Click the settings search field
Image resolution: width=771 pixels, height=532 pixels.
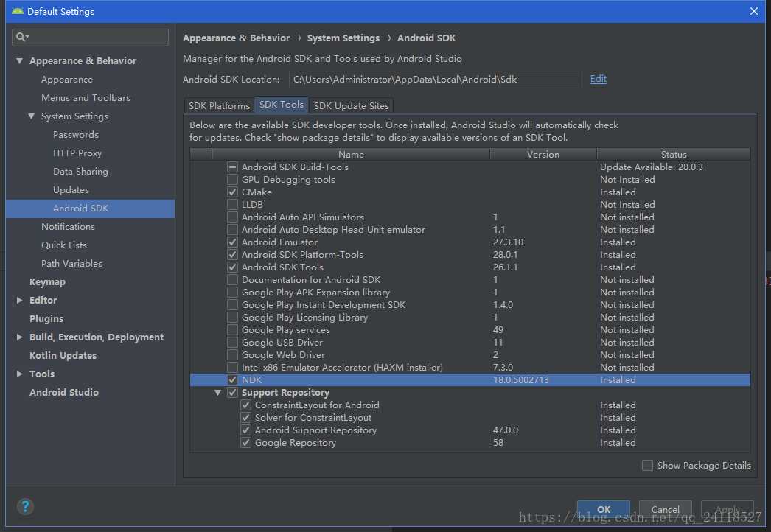(91, 38)
